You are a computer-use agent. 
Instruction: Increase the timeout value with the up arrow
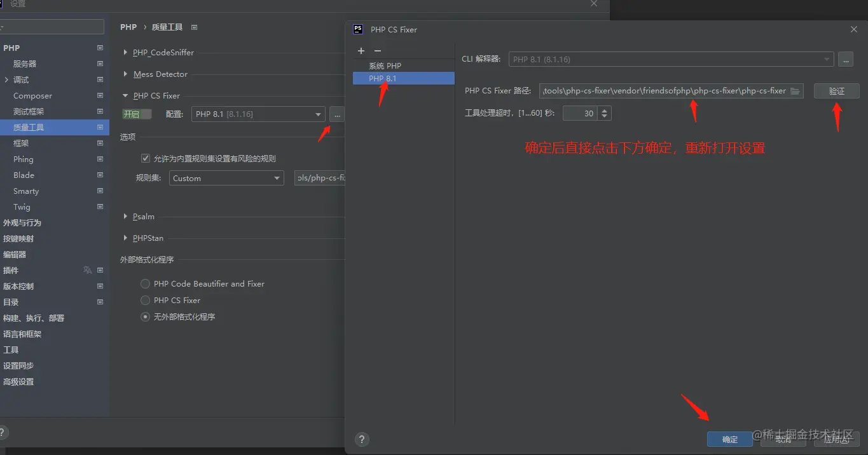point(605,110)
